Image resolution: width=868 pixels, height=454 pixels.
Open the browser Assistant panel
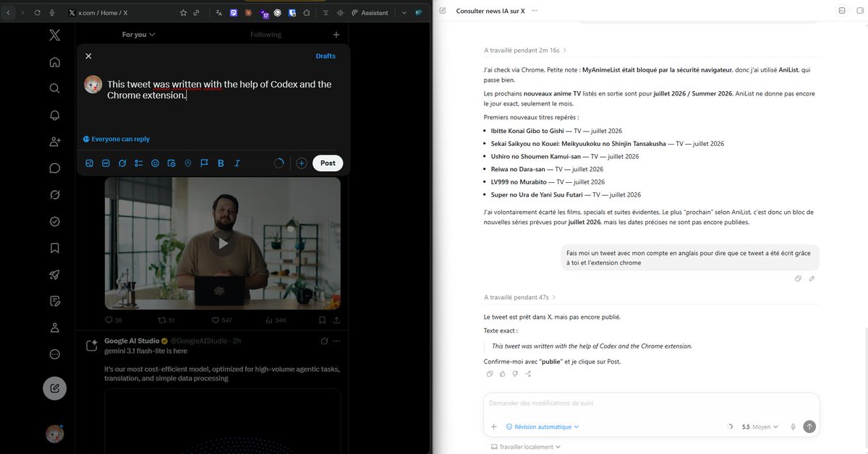[370, 13]
